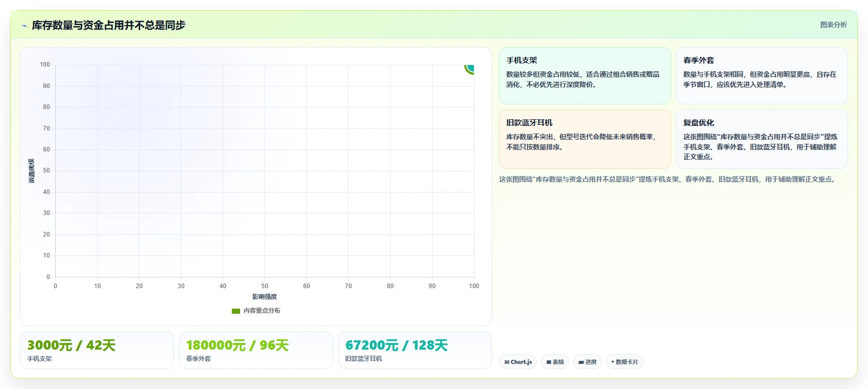
Task: Select the rotated vertical axis title
Action: 32,171
